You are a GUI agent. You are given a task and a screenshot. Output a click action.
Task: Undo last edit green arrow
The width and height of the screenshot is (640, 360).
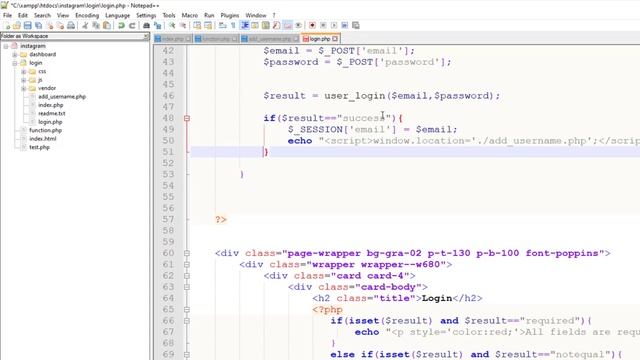121,25
